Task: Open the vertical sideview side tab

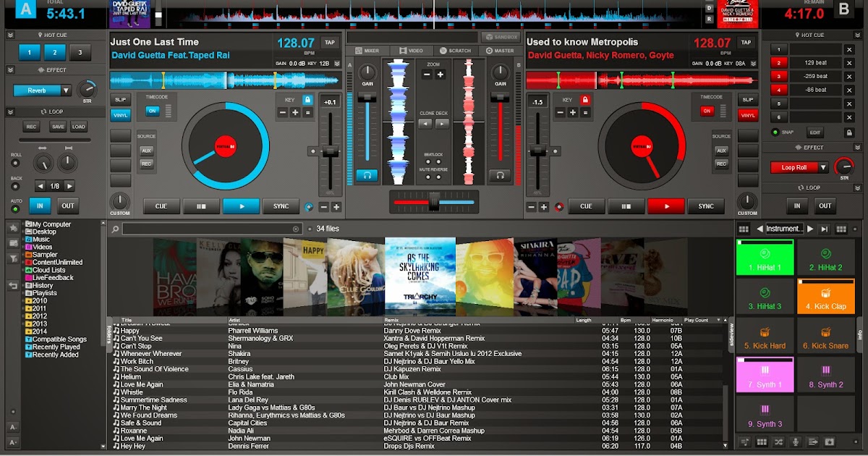Action: pos(731,334)
